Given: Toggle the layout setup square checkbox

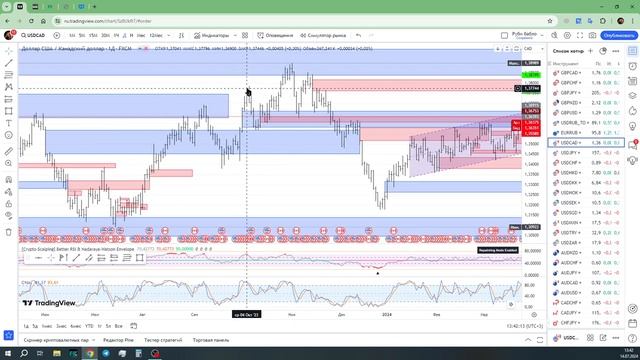Looking at the screenshot, I should click(x=504, y=36).
